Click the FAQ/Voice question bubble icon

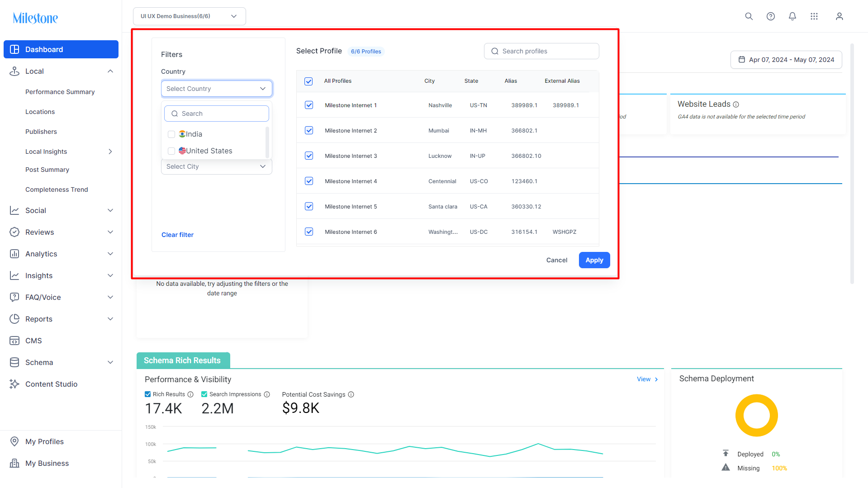coord(14,297)
